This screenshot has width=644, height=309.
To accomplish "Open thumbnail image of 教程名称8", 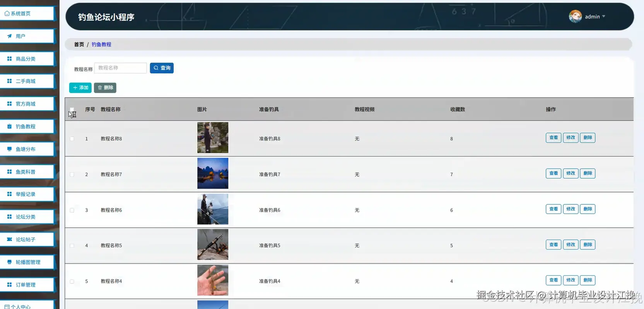I will pos(213,138).
